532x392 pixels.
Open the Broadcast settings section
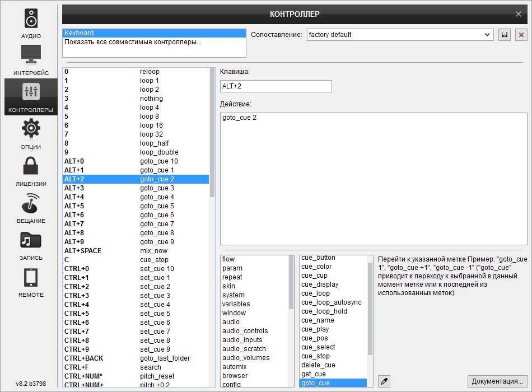(31, 207)
